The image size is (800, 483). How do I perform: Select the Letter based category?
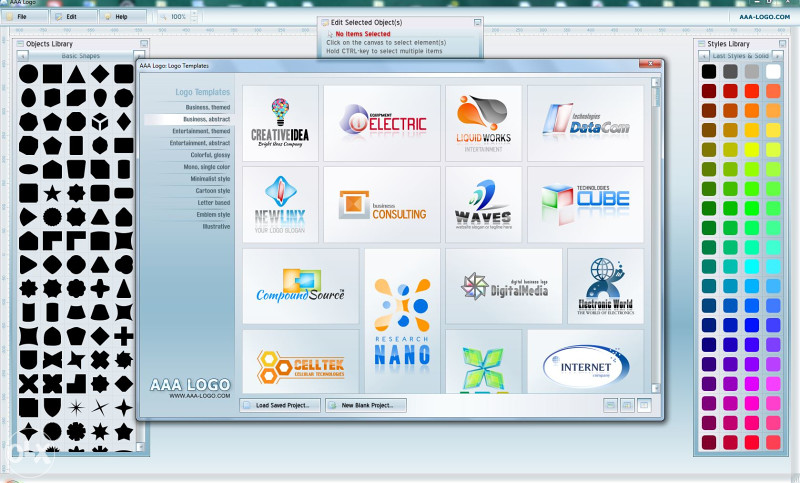tap(214, 203)
